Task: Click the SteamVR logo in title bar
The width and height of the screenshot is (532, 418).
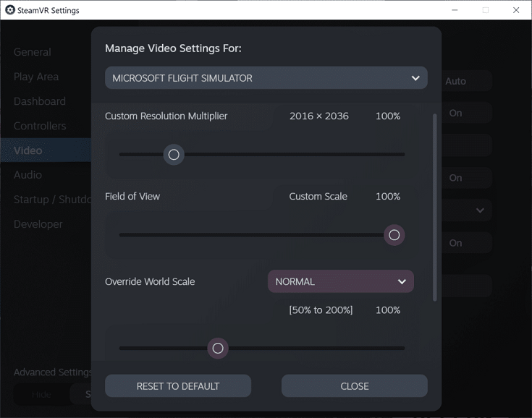Action: (10, 10)
